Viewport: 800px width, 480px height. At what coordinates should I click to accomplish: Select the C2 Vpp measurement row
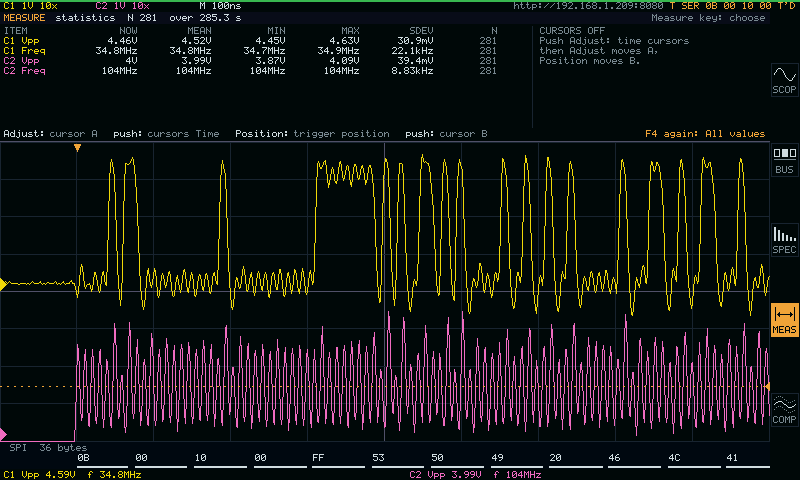tap(250, 60)
